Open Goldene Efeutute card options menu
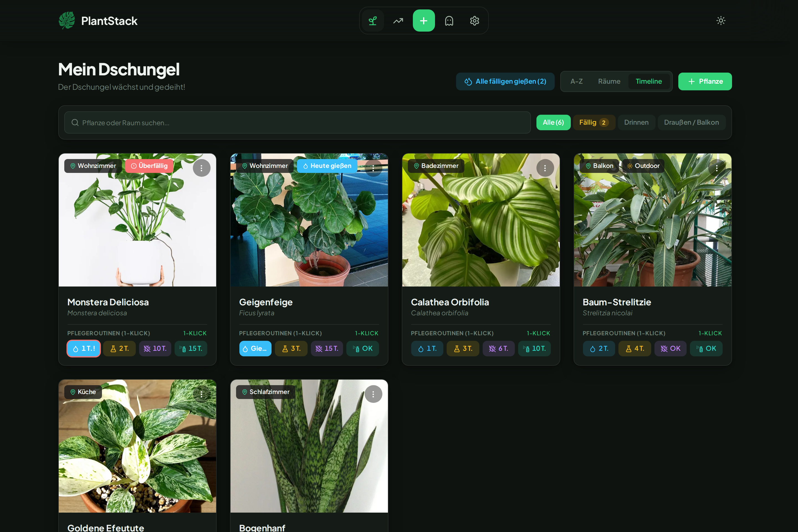The height and width of the screenshot is (532, 798). click(x=201, y=394)
